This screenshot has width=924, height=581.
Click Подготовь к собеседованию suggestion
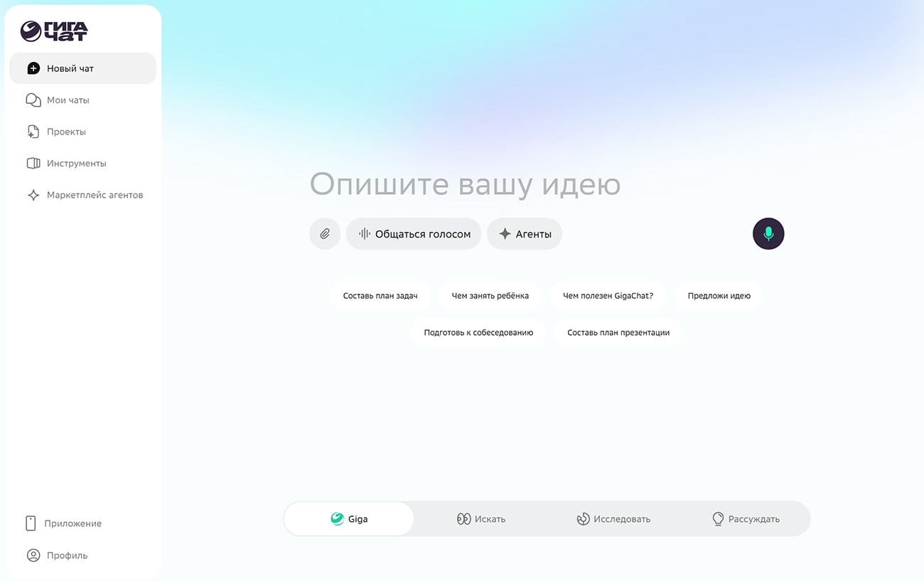pos(478,332)
